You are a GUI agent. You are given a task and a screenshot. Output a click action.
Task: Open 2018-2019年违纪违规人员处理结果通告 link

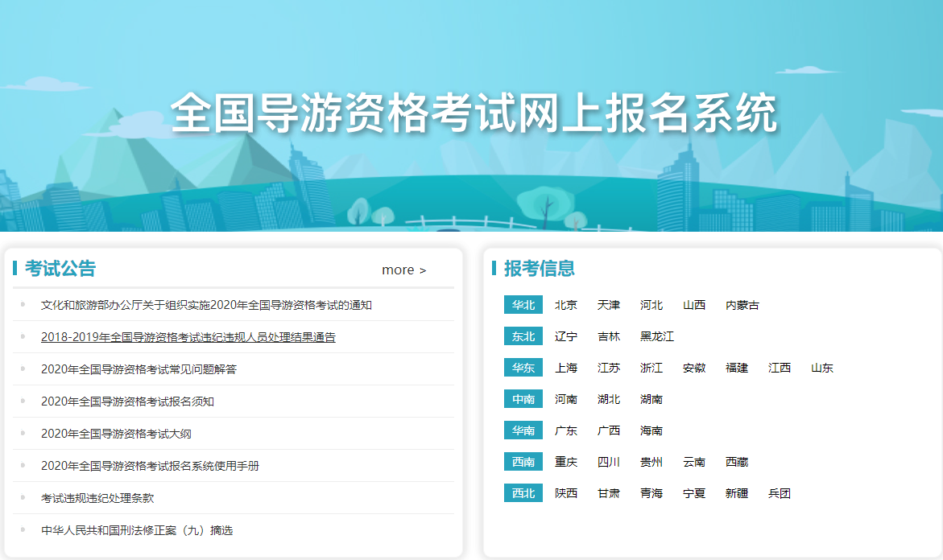[x=188, y=337]
